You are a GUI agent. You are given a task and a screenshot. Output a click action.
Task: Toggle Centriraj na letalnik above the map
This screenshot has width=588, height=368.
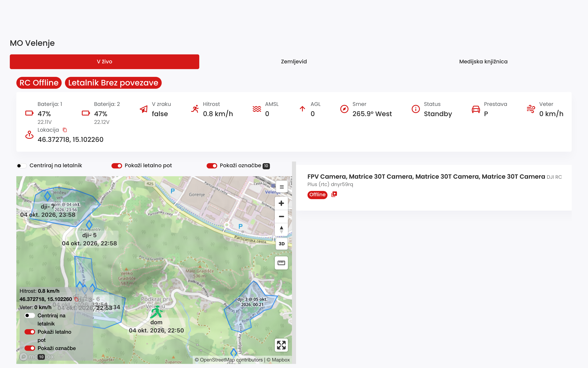point(22,166)
